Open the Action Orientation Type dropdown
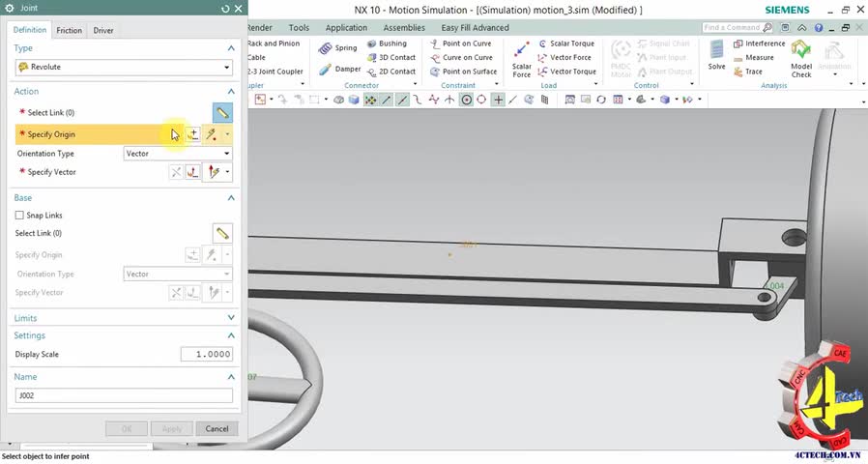The image size is (868, 464). (178, 154)
